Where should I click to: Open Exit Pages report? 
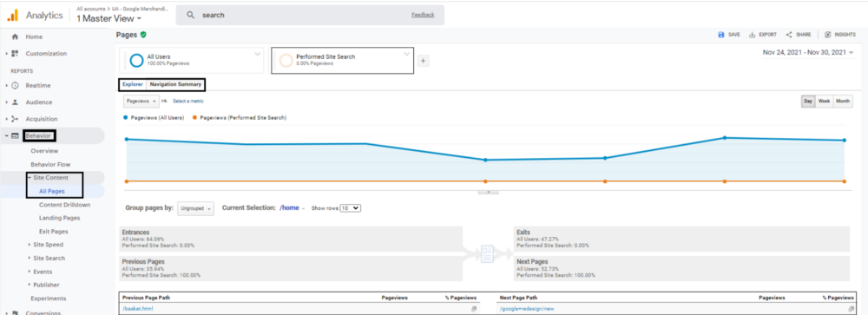click(54, 232)
